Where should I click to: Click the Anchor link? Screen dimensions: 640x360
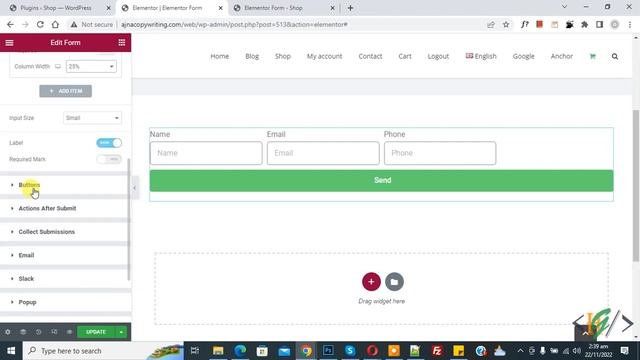(x=562, y=56)
